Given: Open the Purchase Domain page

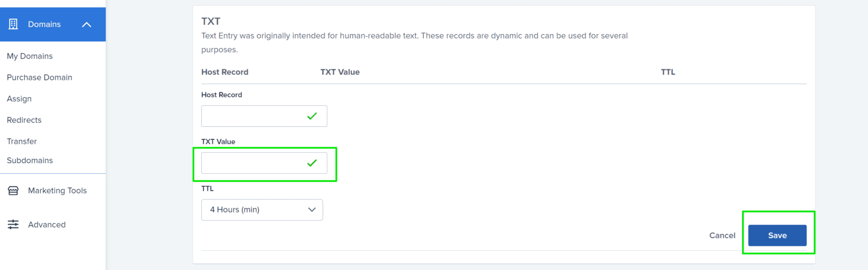Looking at the screenshot, I should [x=40, y=78].
